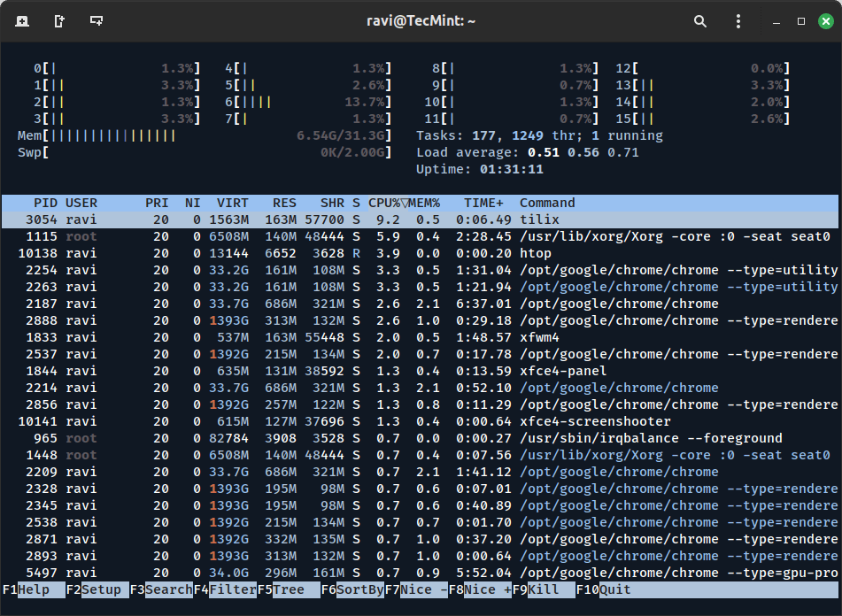842x616 pixels.
Task: Click F7 Nice - to raise priority
Action: pos(416,589)
